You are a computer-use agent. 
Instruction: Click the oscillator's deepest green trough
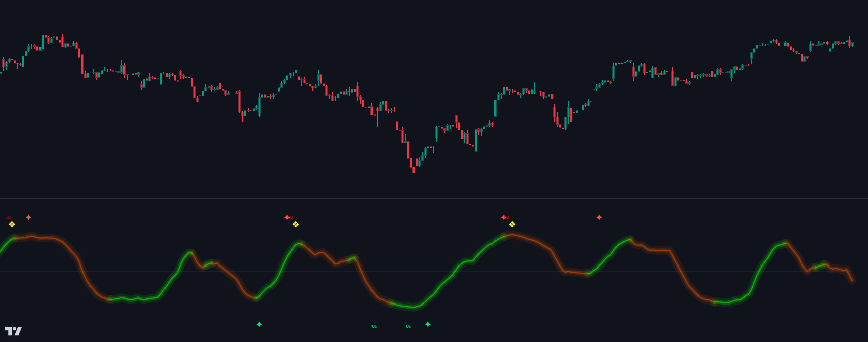[412, 307]
